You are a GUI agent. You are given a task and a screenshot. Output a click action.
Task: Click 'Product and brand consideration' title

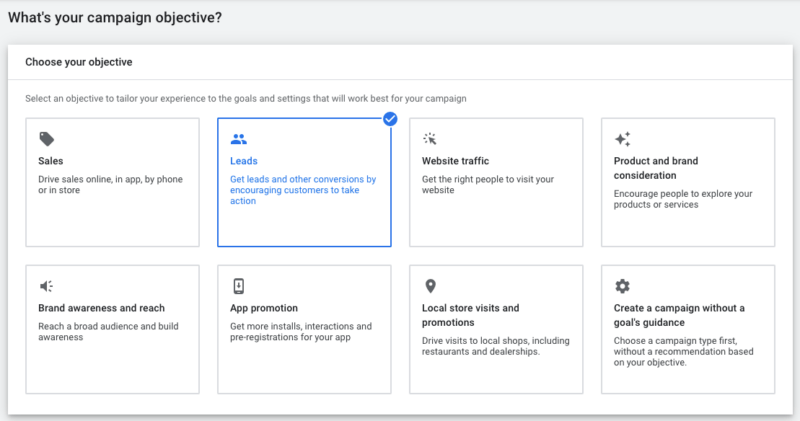pos(656,168)
